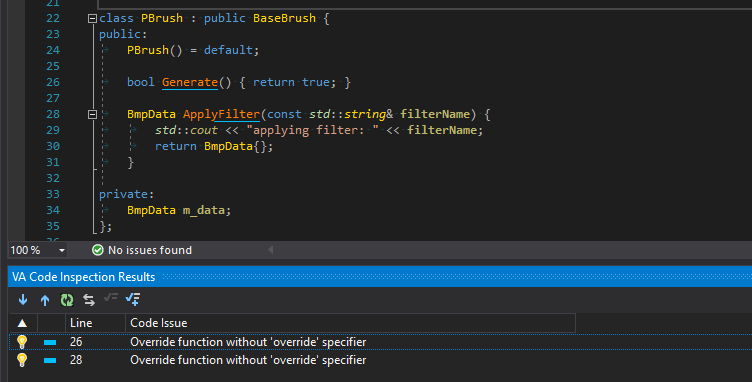Go to next inspection result arrow
The image size is (752, 382).
(x=23, y=300)
